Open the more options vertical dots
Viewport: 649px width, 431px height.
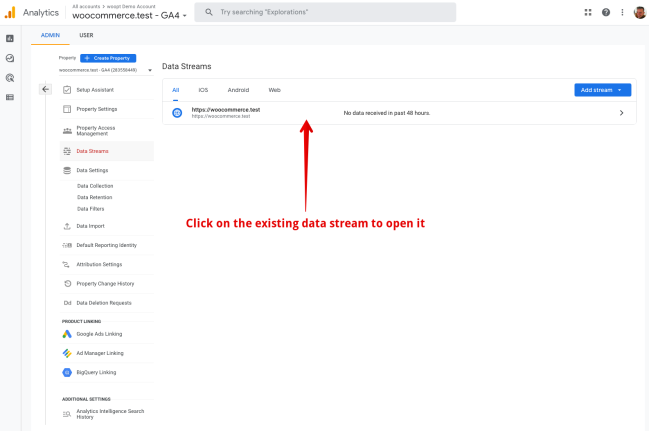(x=622, y=12)
